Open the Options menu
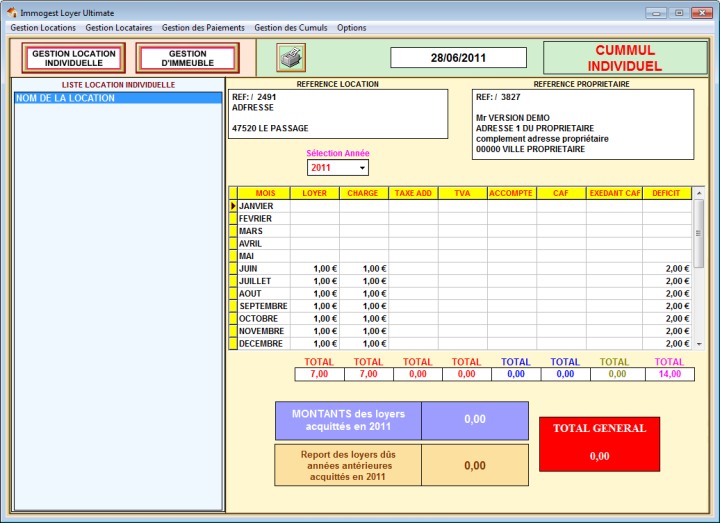Viewport: 720px width, 523px height. click(x=352, y=28)
